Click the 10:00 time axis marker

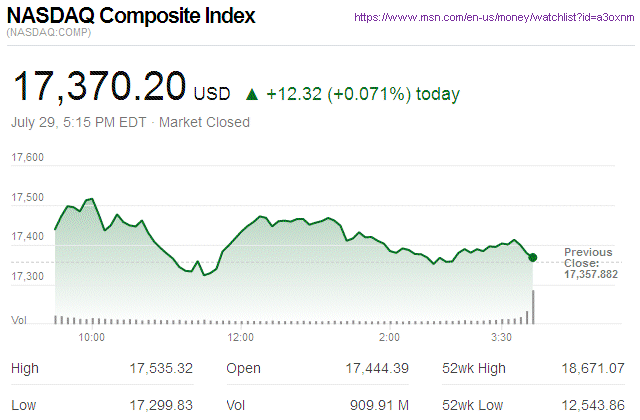click(92, 338)
